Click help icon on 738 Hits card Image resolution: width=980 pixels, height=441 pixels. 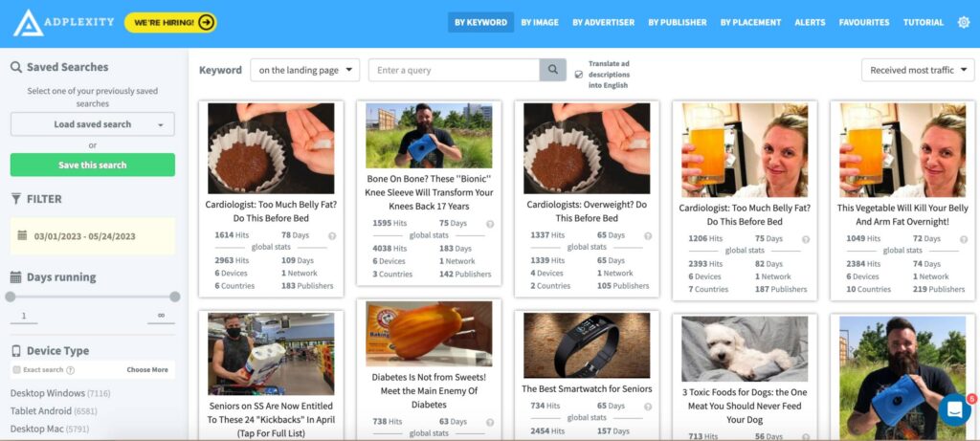(490, 422)
